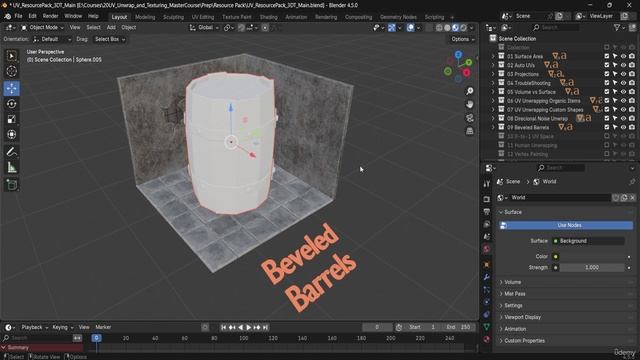Open the World properties tab

[x=487, y=249]
